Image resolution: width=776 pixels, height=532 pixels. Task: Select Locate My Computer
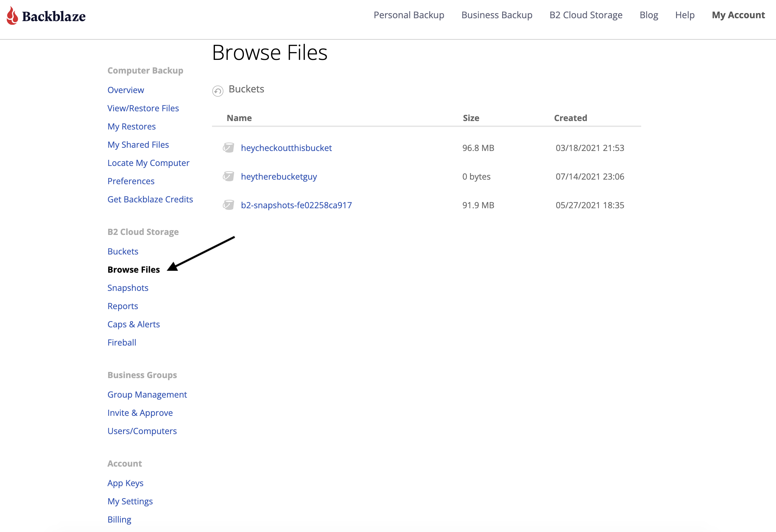pos(148,163)
